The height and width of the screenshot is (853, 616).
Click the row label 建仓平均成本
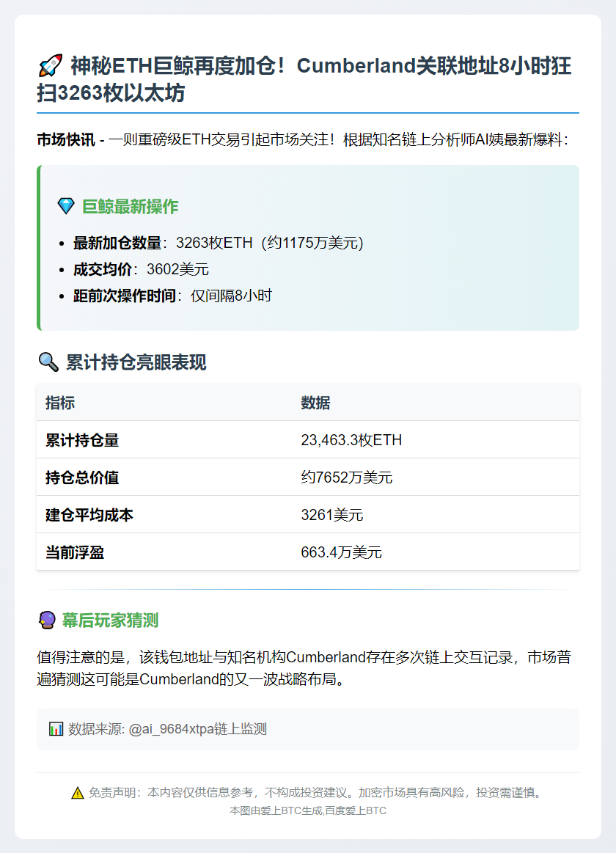89,515
